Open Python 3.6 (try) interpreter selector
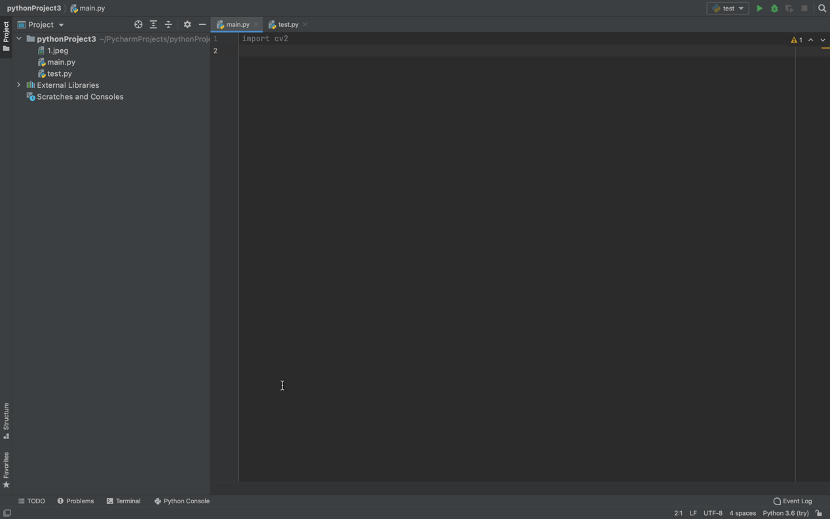Viewport: 830px width, 520px height. (x=786, y=513)
